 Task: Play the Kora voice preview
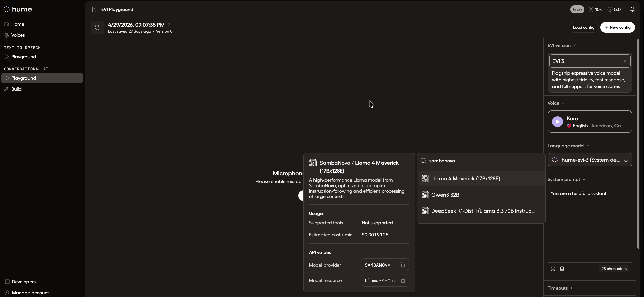pyautogui.click(x=558, y=122)
